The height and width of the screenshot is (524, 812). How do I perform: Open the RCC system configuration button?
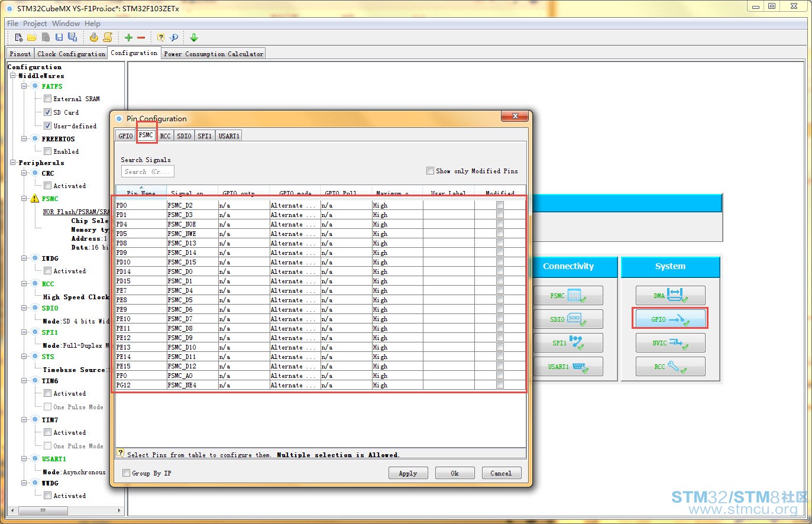[x=671, y=366]
